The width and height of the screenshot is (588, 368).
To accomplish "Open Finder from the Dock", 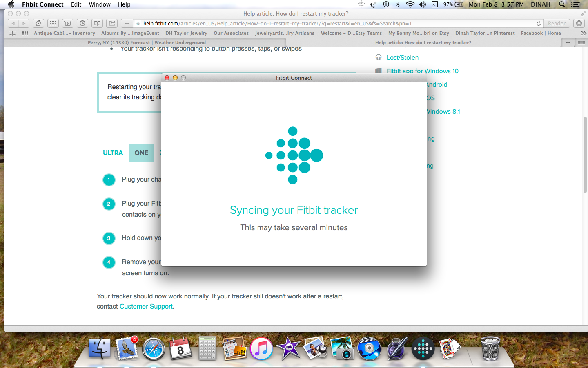I will (99, 348).
